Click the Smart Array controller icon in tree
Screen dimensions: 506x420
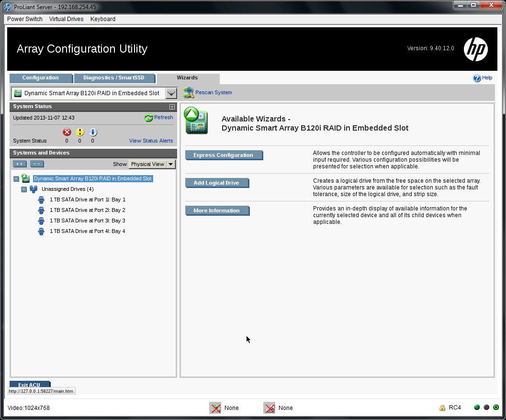coord(25,178)
